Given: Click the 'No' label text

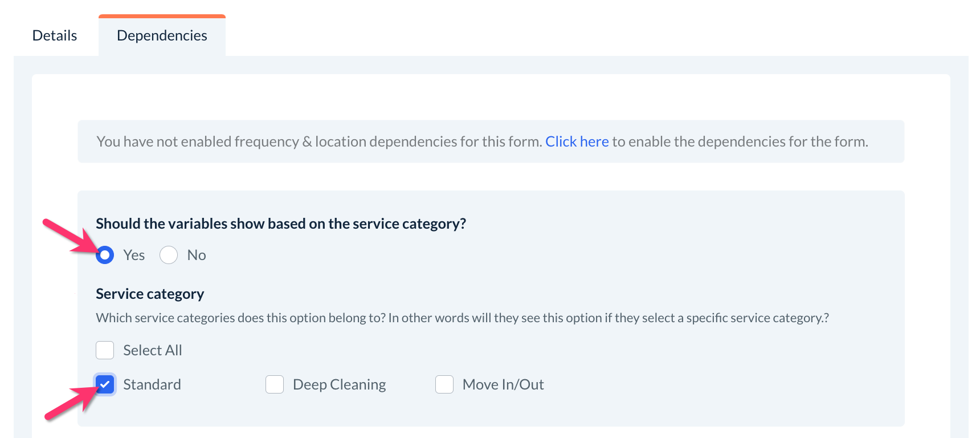Looking at the screenshot, I should (x=197, y=255).
